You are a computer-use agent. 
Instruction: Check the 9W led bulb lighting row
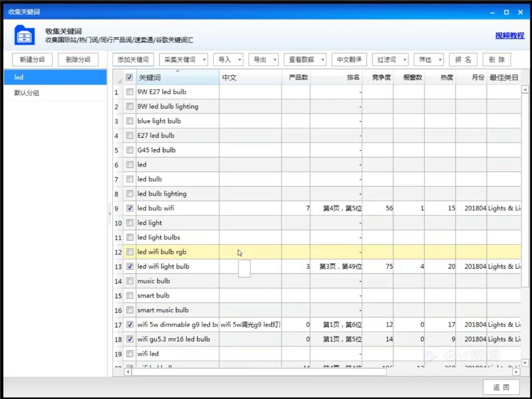[130, 106]
